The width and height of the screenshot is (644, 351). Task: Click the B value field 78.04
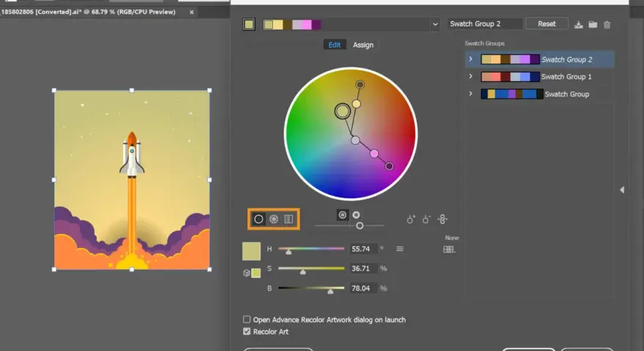363,288
